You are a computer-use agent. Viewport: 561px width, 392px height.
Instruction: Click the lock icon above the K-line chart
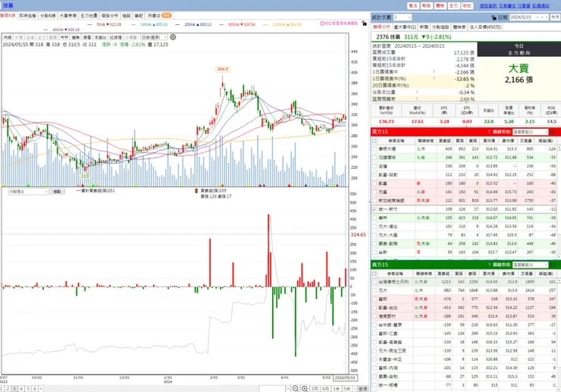(364, 24)
